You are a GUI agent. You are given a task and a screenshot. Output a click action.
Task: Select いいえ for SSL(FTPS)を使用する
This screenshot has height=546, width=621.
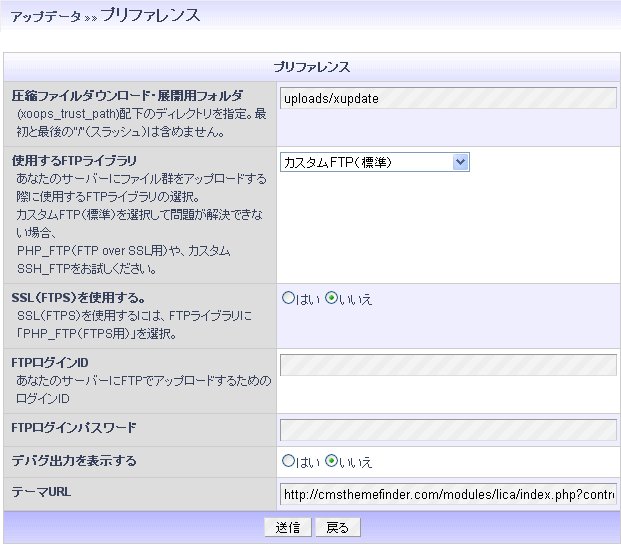pos(332,298)
